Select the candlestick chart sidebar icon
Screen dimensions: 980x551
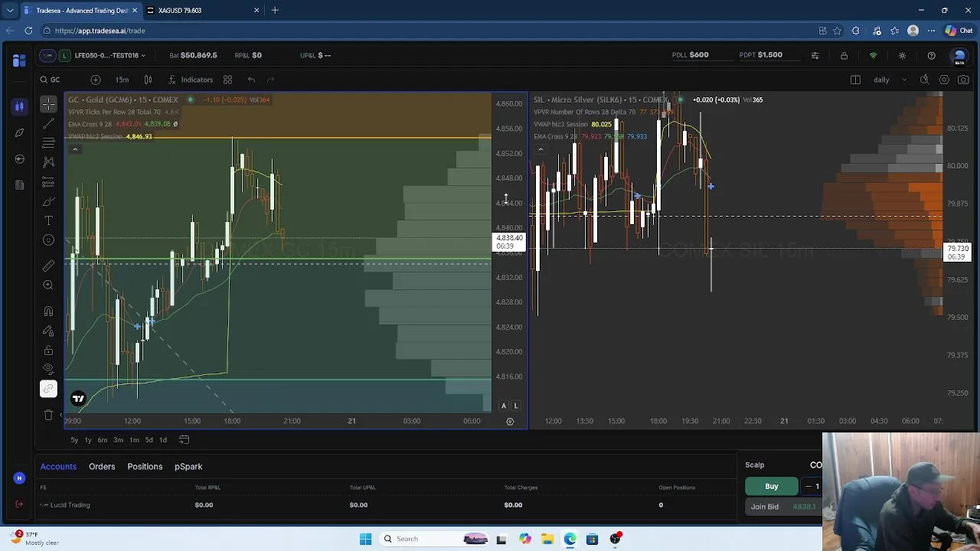[19, 106]
